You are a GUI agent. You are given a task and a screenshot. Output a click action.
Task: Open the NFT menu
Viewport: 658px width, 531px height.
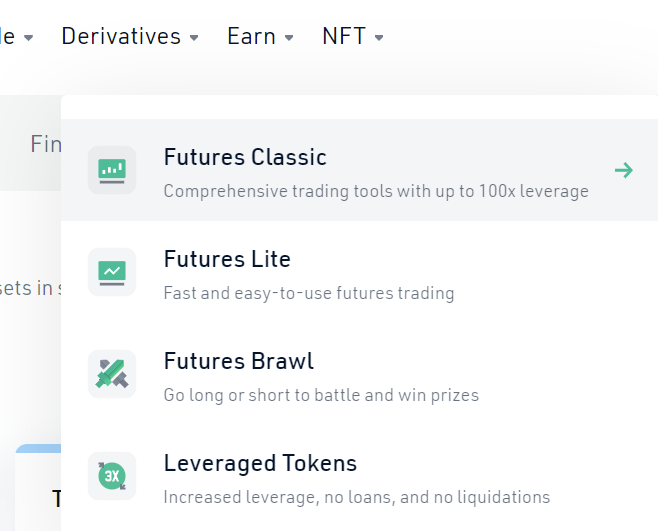pos(344,36)
